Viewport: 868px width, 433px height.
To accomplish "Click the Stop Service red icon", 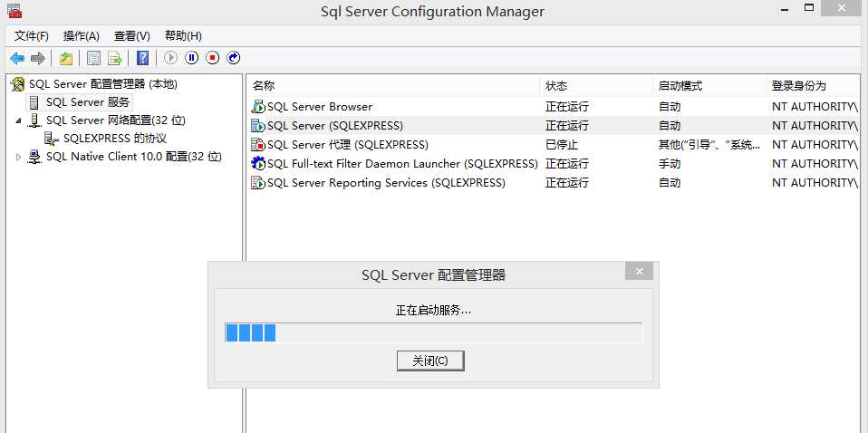I will [x=213, y=58].
